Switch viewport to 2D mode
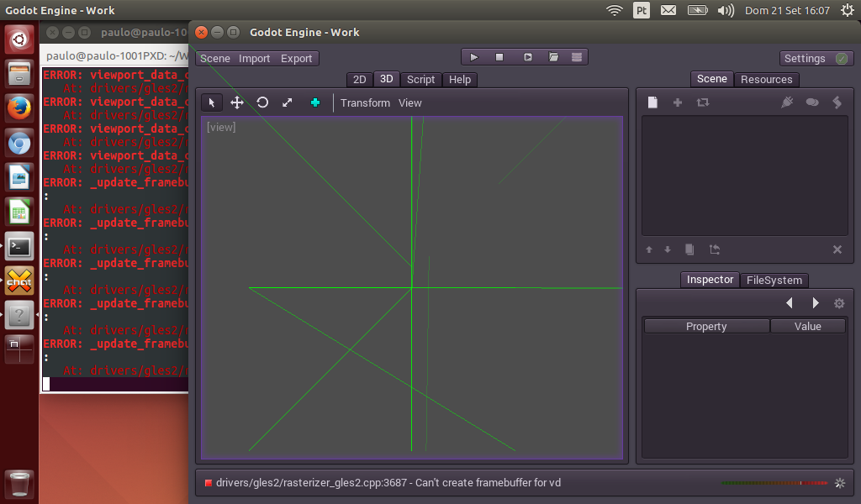Image resolution: width=861 pixels, height=504 pixels. coord(360,80)
